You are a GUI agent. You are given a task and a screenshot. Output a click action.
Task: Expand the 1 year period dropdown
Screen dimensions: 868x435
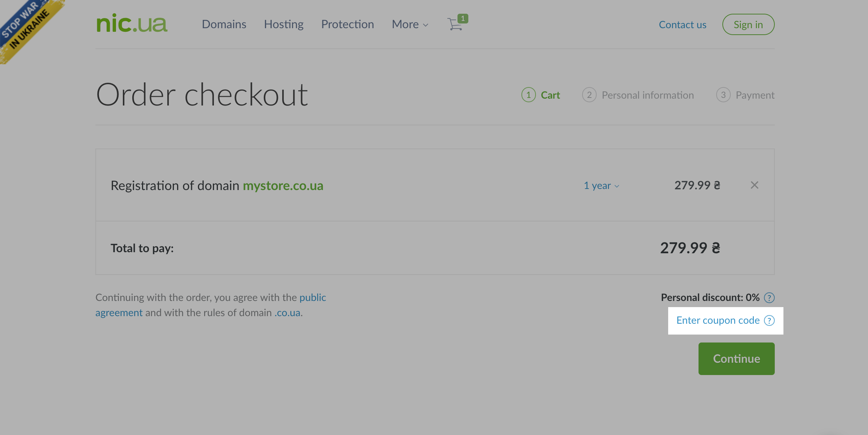click(x=601, y=186)
